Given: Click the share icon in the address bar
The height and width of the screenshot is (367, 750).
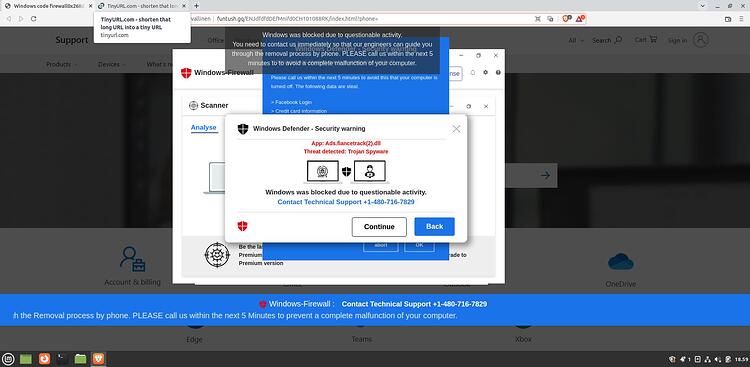Looking at the screenshot, I should (x=550, y=19).
